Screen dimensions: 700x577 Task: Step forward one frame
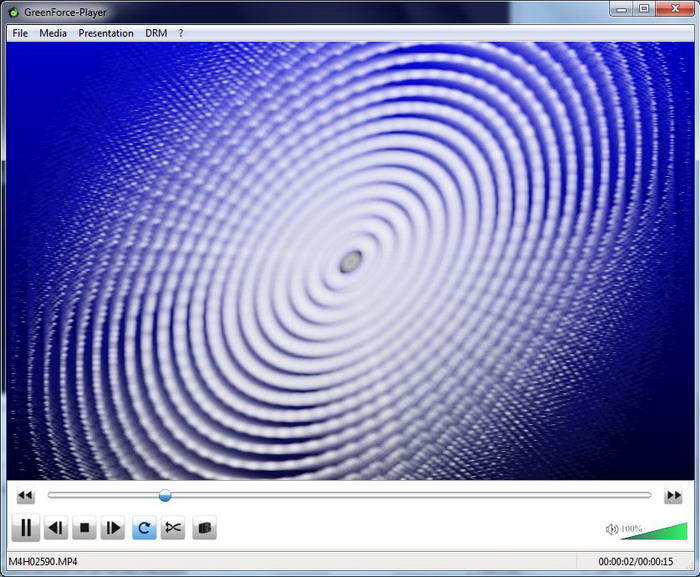coord(113,528)
